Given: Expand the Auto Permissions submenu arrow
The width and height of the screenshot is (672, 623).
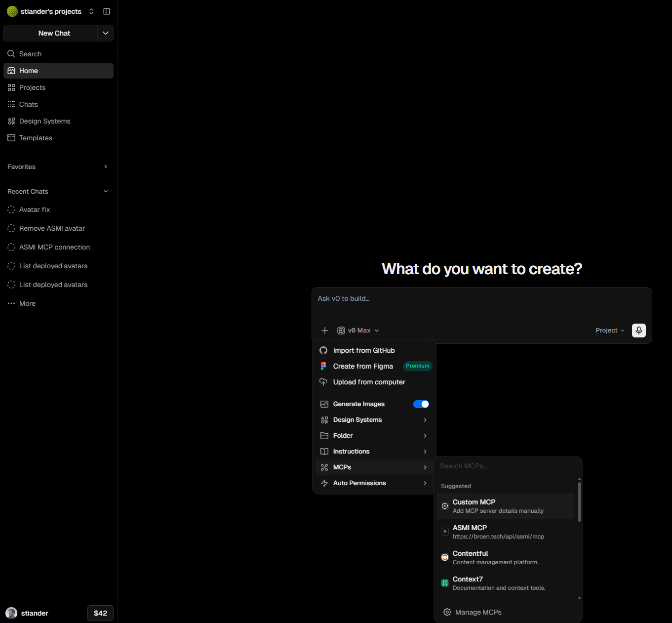Looking at the screenshot, I should [425, 483].
